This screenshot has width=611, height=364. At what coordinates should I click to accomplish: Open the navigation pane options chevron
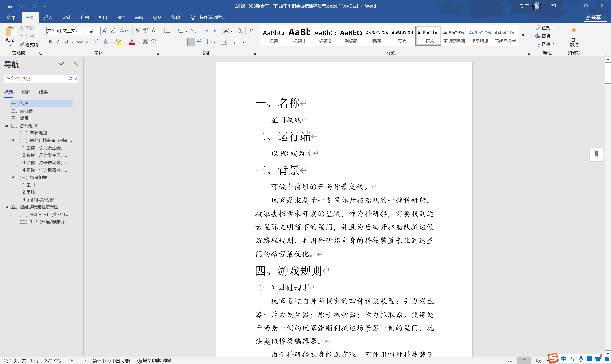(61, 64)
